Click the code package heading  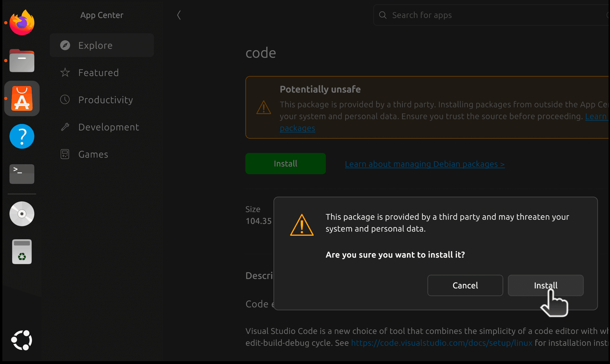pos(261,53)
